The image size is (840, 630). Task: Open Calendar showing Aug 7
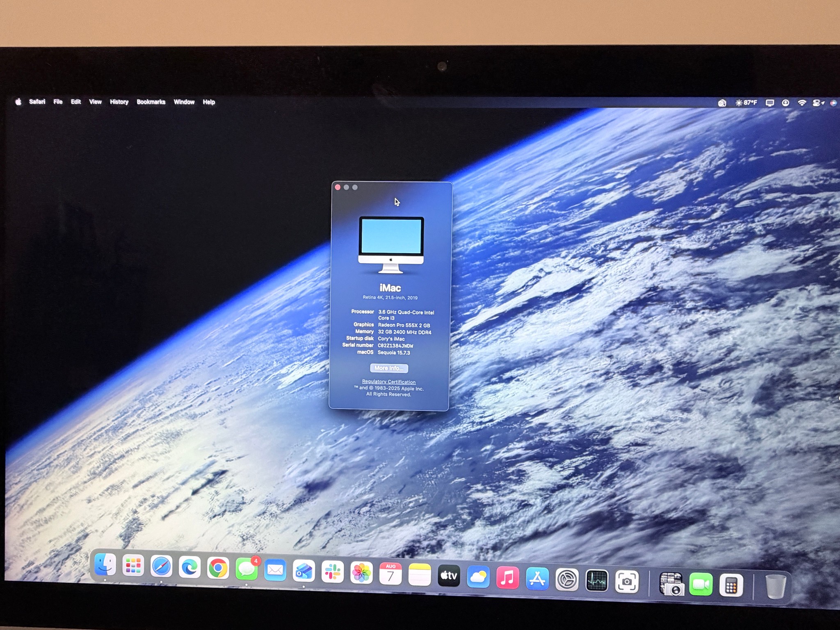[390, 573]
